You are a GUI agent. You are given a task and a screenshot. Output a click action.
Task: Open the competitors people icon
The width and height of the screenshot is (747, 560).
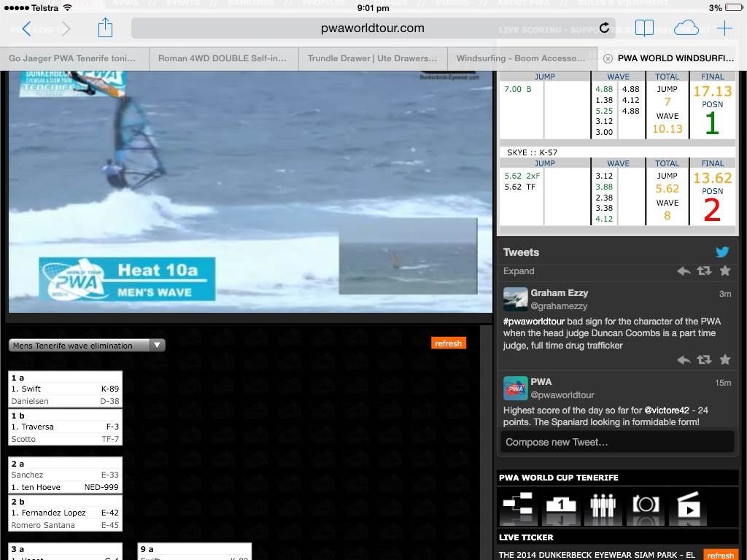coord(603,505)
